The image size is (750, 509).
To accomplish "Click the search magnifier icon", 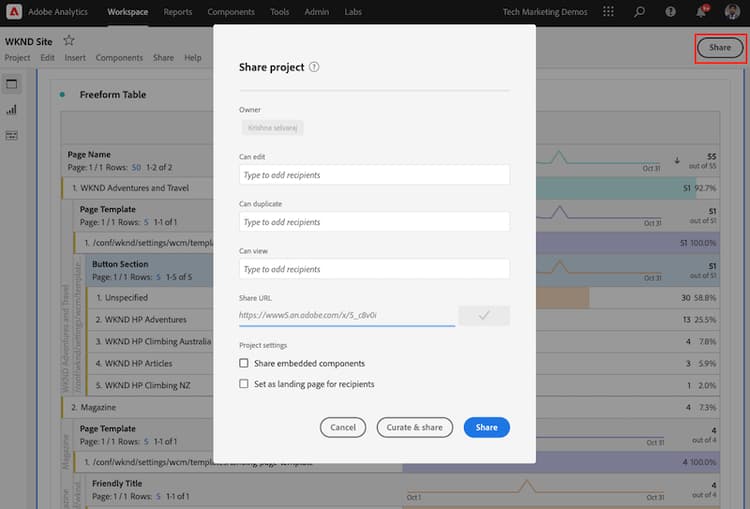I will pyautogui.click(x=639, y=11).
